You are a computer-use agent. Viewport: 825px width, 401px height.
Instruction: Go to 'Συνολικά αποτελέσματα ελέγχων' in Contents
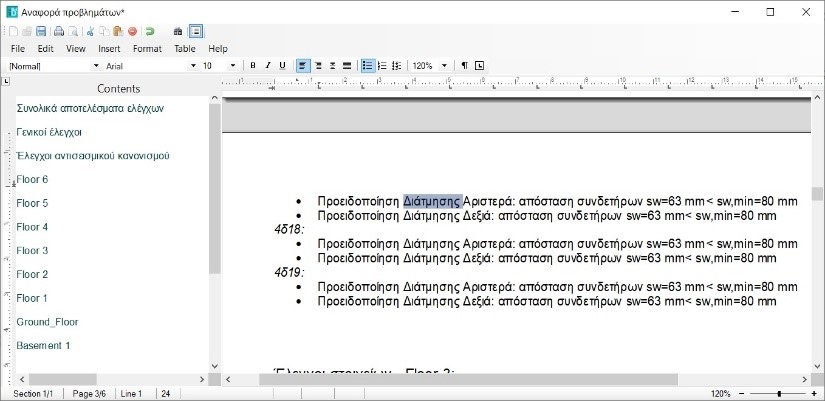click(90, 108)
